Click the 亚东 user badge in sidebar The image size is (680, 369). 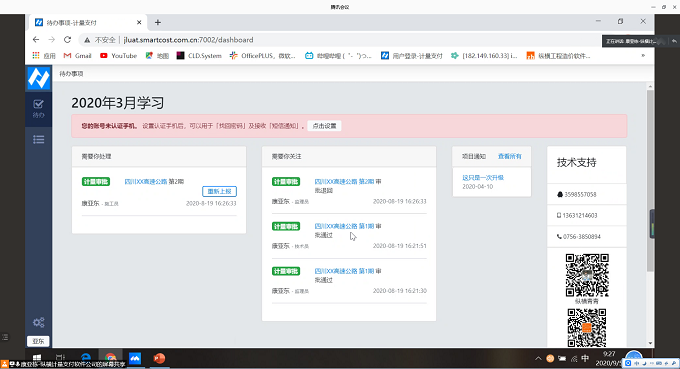(38, 341)
